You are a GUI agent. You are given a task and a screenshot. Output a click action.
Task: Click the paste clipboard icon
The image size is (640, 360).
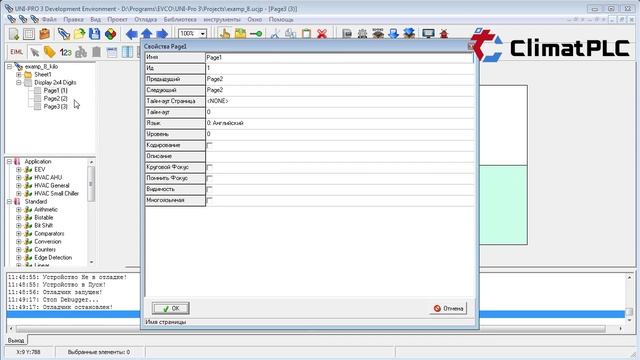306,34
